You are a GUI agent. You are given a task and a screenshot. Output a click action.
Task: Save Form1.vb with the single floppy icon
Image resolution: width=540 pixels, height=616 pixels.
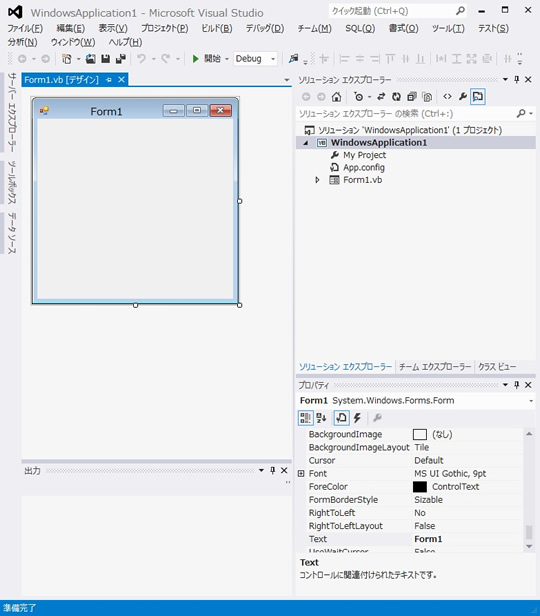click(x=105, y=59)
